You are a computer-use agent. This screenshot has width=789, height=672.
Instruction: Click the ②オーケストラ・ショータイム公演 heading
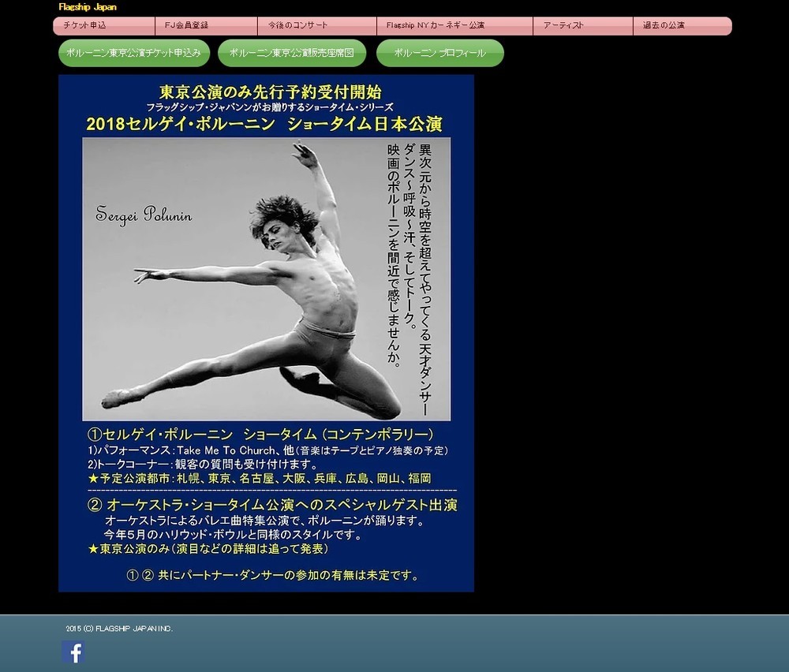point(272,505)
